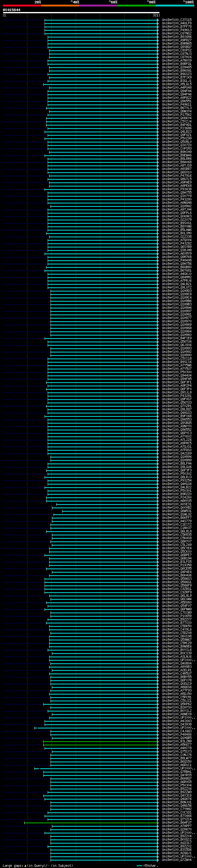This screenshot has width=197, height=868.
Task: Click the UniRef100_A0SE31 label
Action: point(177,504)
